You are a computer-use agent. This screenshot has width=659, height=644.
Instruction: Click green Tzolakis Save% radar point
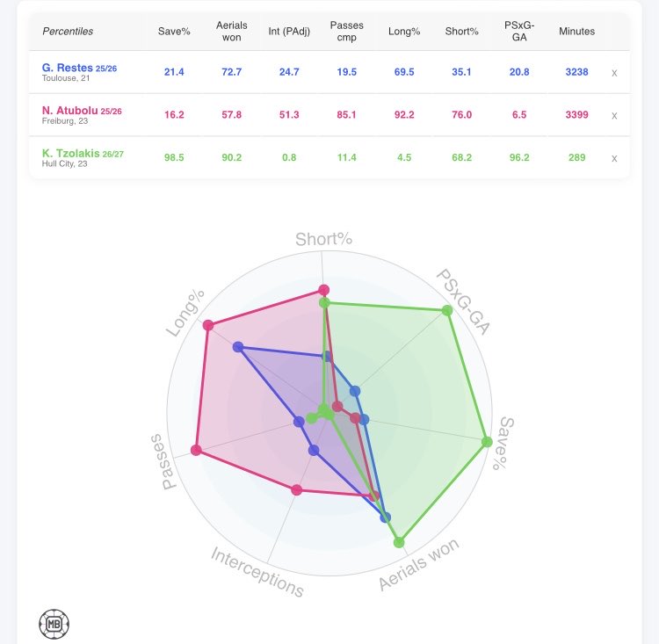pyautogui.click(x=487, y=442)
